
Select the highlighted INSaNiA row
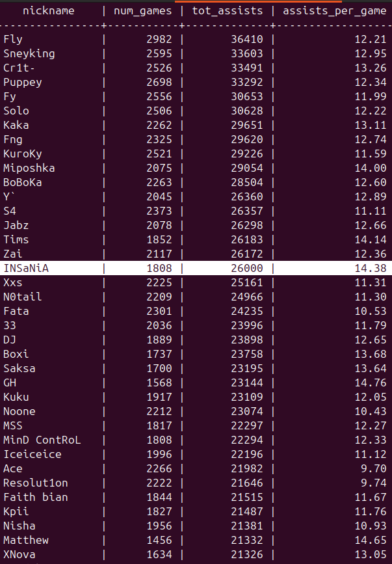(x=195, y=268)
